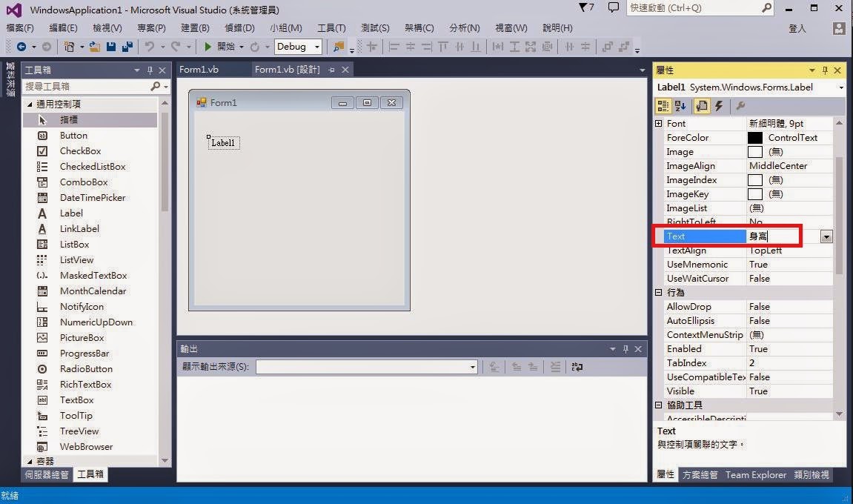
Task: Select the WebBrowser control in toolbox
Action: coord(86,447)
